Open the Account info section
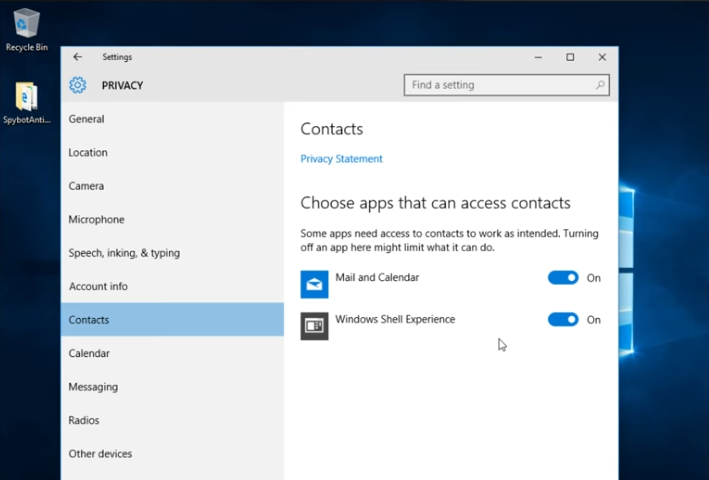Image resolution: width=709 pixels, height=480 pixels. tap(172, 286)
